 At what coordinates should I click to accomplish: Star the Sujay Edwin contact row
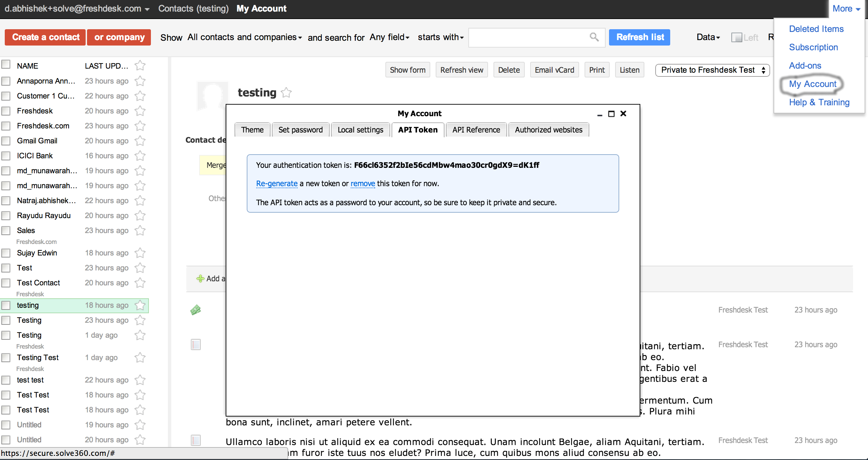pos(140,253)
